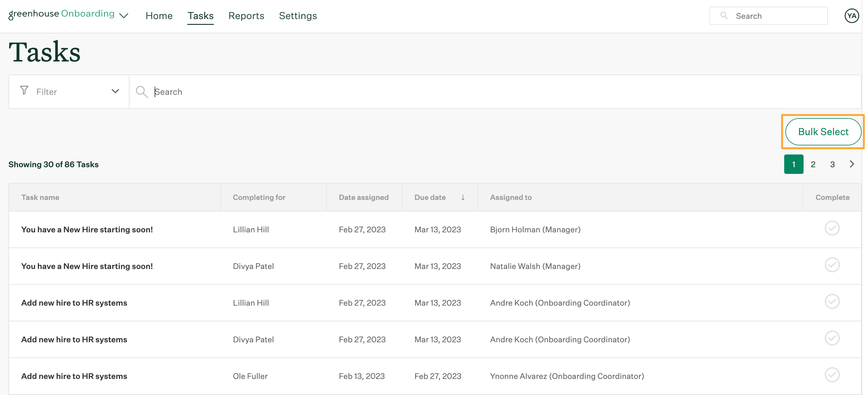Click the Bulk Select button
The width and height of the screenshot is (868, 395).
tap(823, 132)
